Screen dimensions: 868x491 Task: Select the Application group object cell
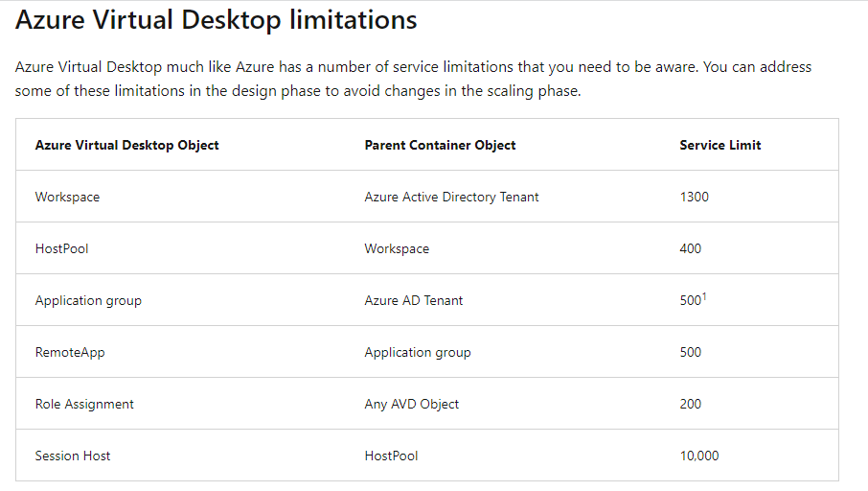coord(88,301)
